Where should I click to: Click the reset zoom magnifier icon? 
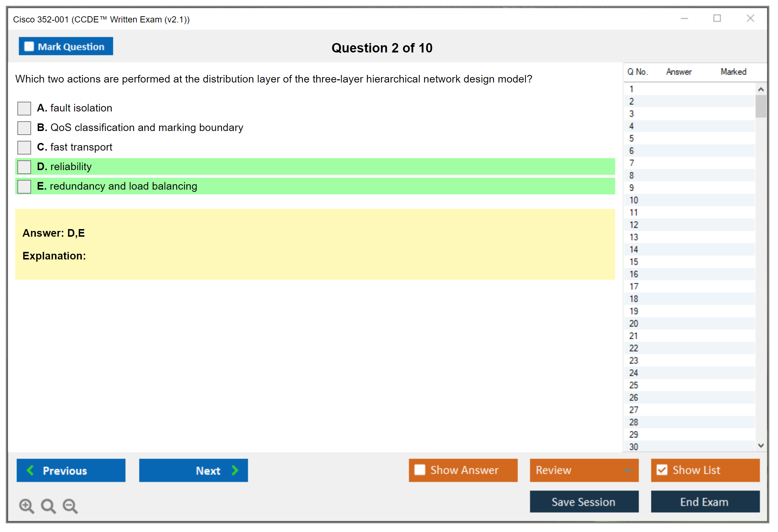48,506
